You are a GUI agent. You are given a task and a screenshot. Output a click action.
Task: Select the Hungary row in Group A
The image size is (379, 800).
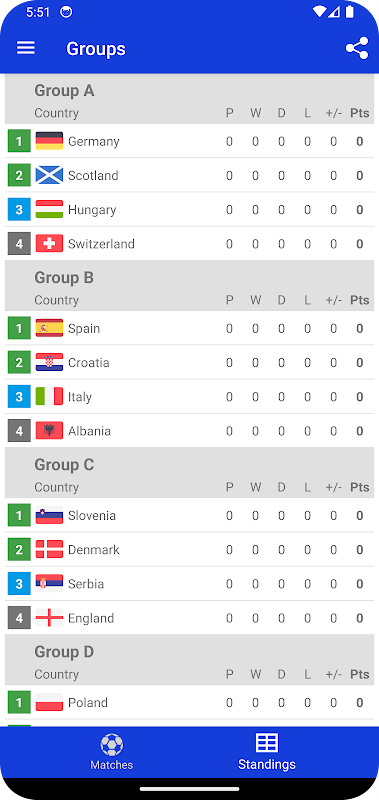click(x=189, y=209)
